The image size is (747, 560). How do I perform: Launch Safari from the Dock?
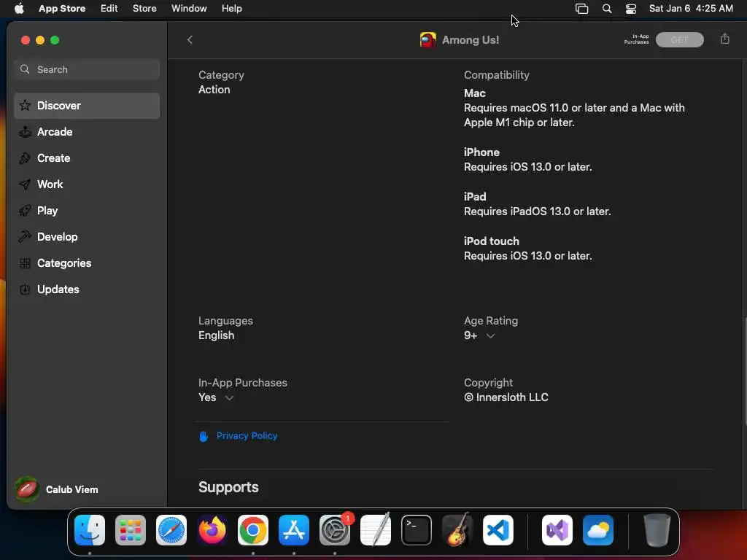(x=171, y=530)
